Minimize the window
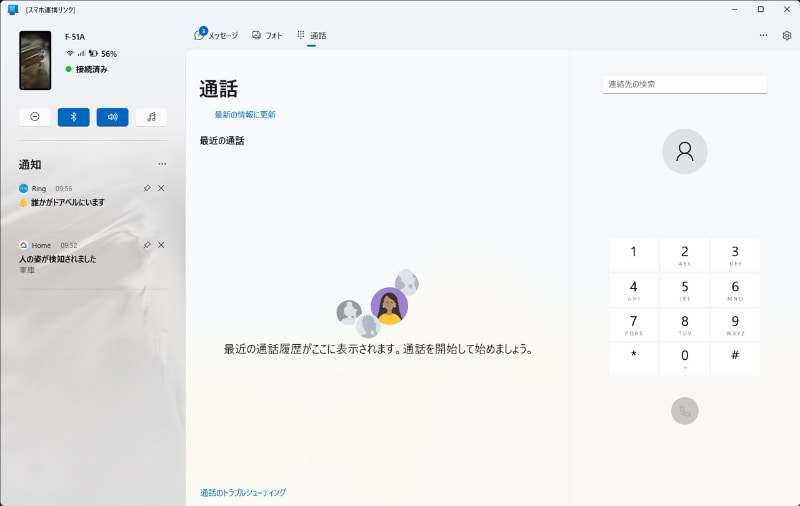 (x=734, y=9)
